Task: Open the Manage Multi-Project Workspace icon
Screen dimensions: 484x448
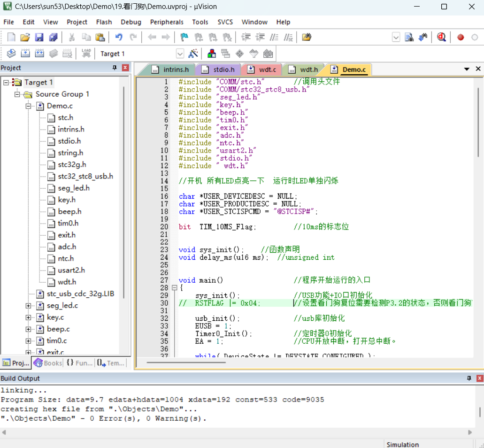Action: [226, 54]
